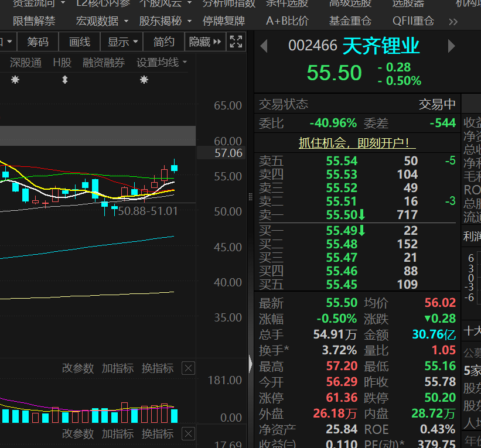Click 改参数 in the volume panel
The height and width of the screenshot is (448, 481).
(78, 368)
